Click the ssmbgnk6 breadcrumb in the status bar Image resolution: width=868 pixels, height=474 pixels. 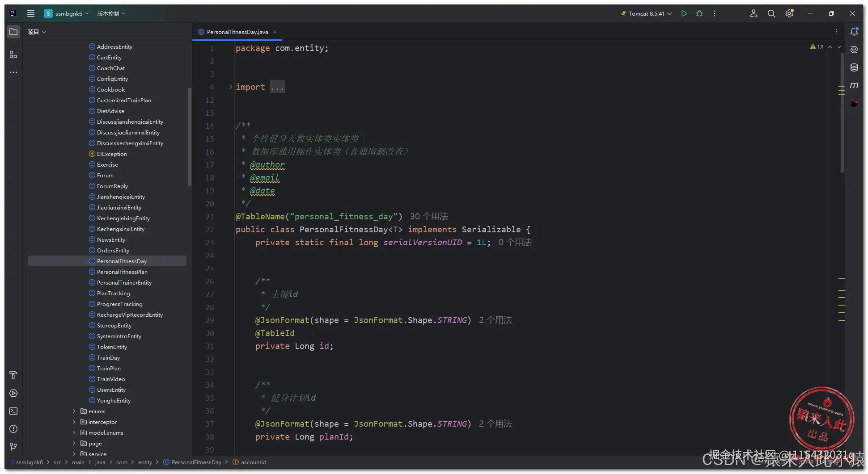point(27,462)
